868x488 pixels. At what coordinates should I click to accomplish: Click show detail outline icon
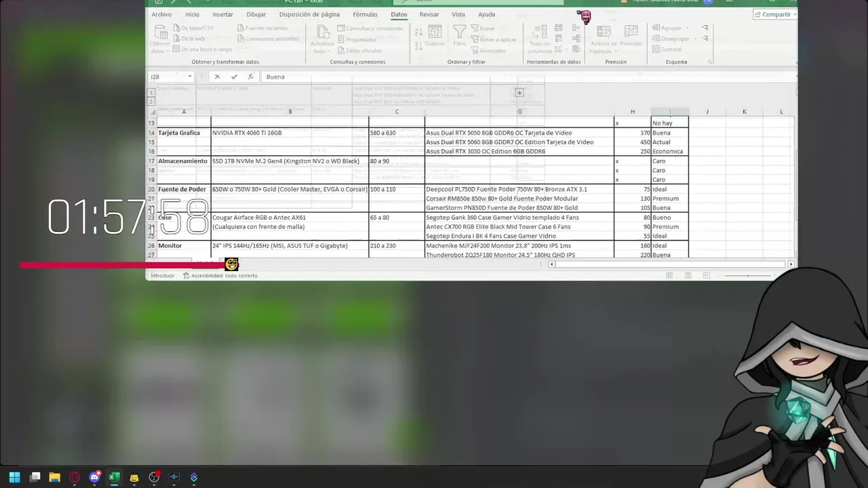click(705, 28)
